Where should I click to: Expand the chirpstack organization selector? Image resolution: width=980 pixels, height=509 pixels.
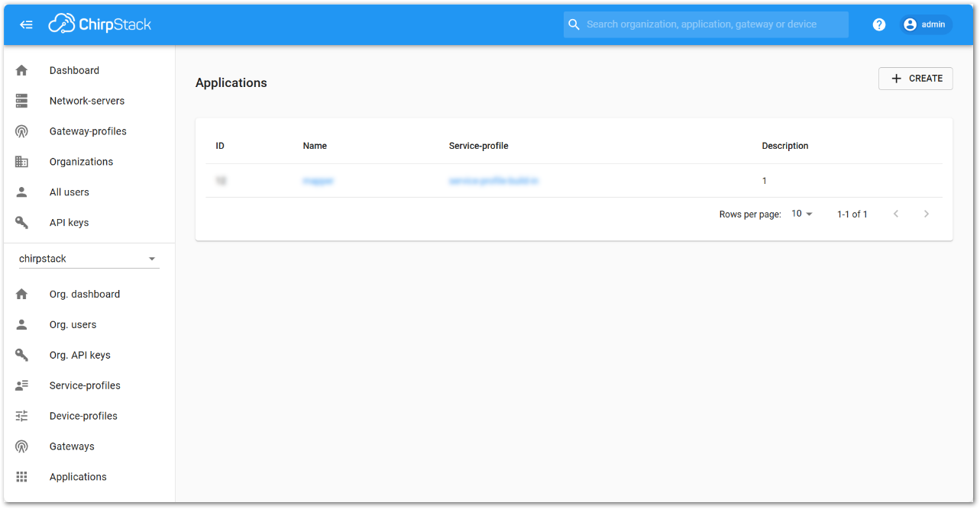click(152, 258)
